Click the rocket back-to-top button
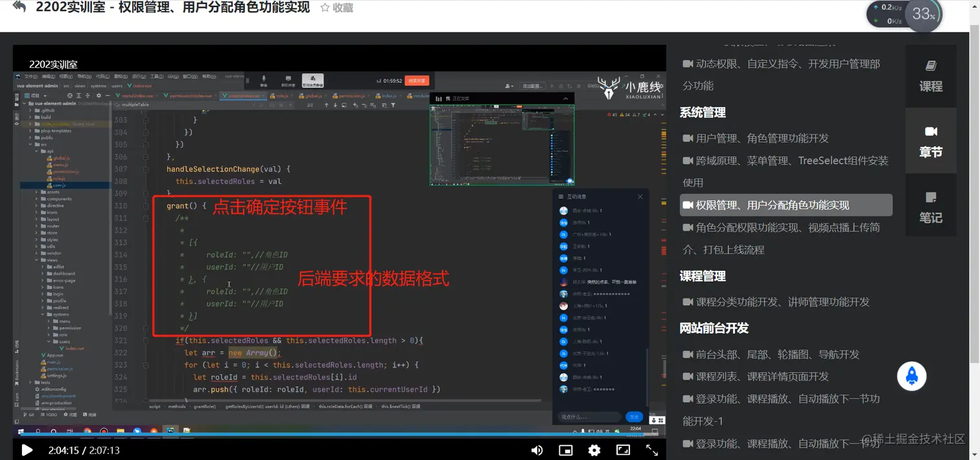Viewport: 980px width, 460px height. point(911,376)
